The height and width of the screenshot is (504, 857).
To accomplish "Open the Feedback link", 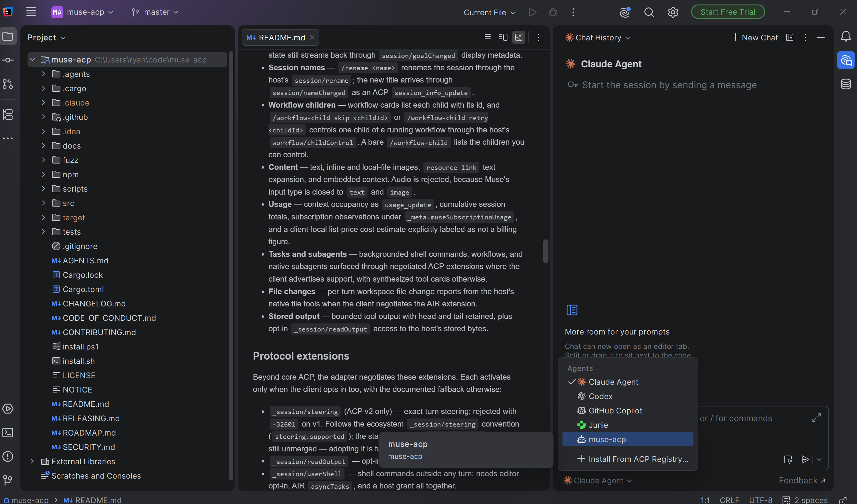I will click(x=802, y=481).
